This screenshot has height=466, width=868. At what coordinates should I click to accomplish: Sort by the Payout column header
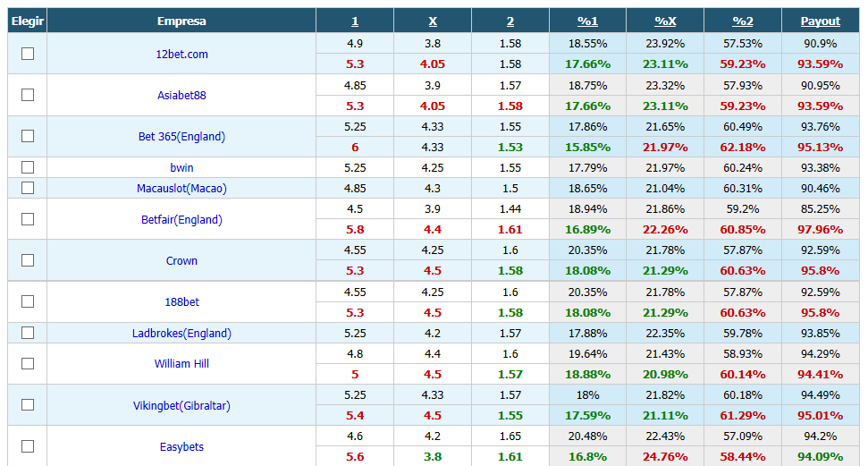pos(821,21)
